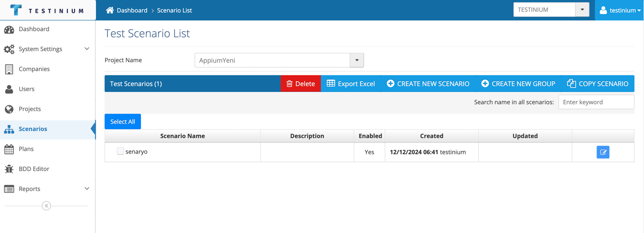Click plus icon on Create New Scenario

point(391,83)
